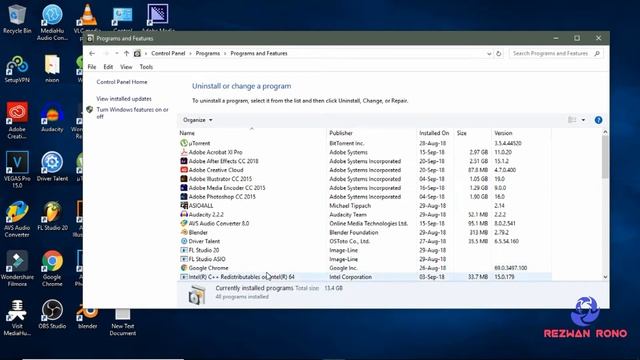Image resolution: width=640 pixels, height=360 pixels.
Task: Open the nixon folder on desktop
Action: tap(52, 69)
